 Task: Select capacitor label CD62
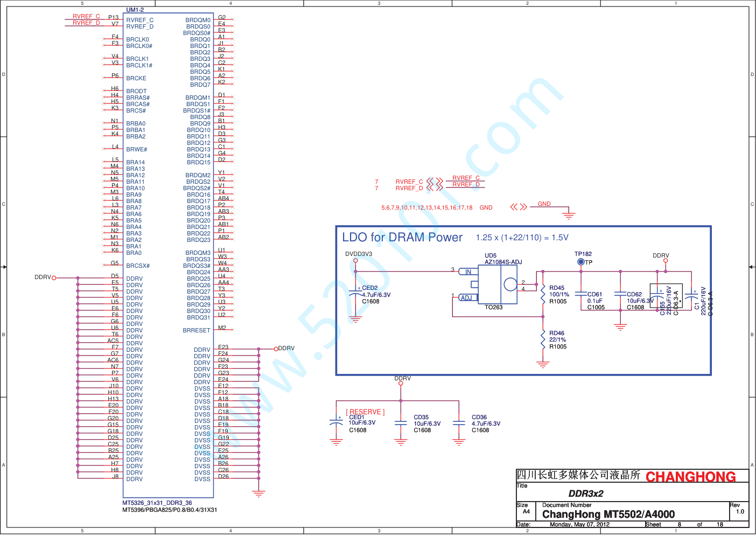(634, 295)
